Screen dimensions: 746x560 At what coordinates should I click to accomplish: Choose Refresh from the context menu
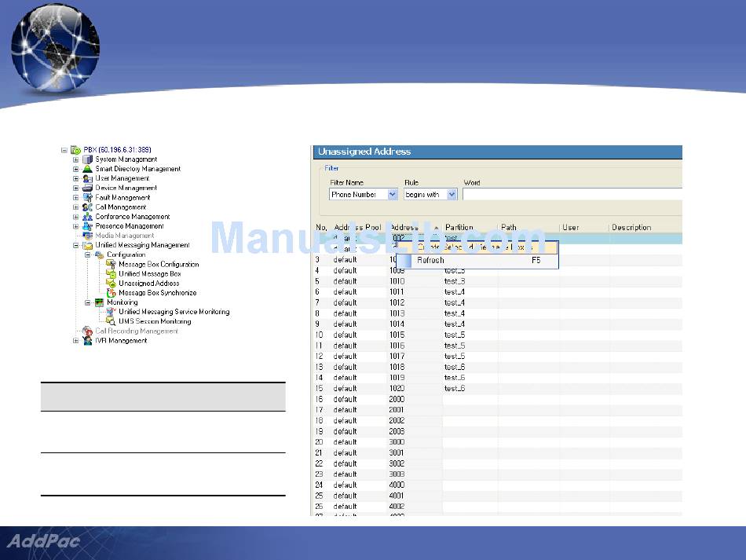point(430,260)
